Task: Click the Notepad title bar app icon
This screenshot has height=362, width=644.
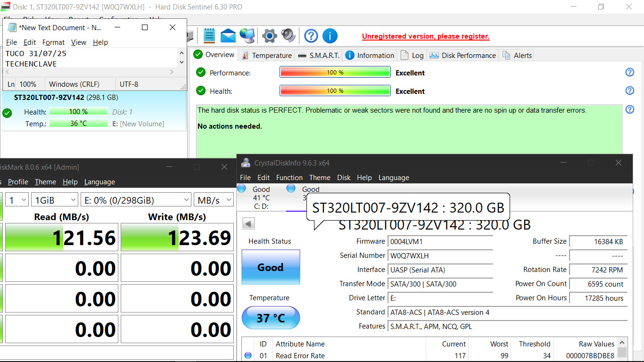Action: click(x=12, y=27)
